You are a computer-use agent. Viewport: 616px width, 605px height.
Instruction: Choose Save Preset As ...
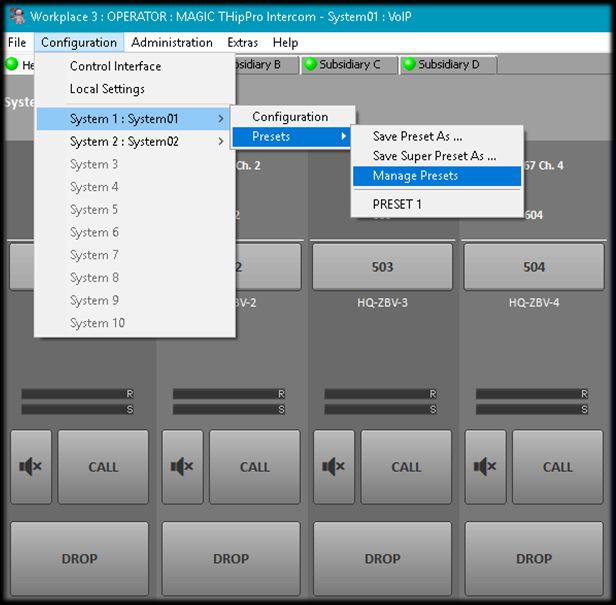click(437, 136)
